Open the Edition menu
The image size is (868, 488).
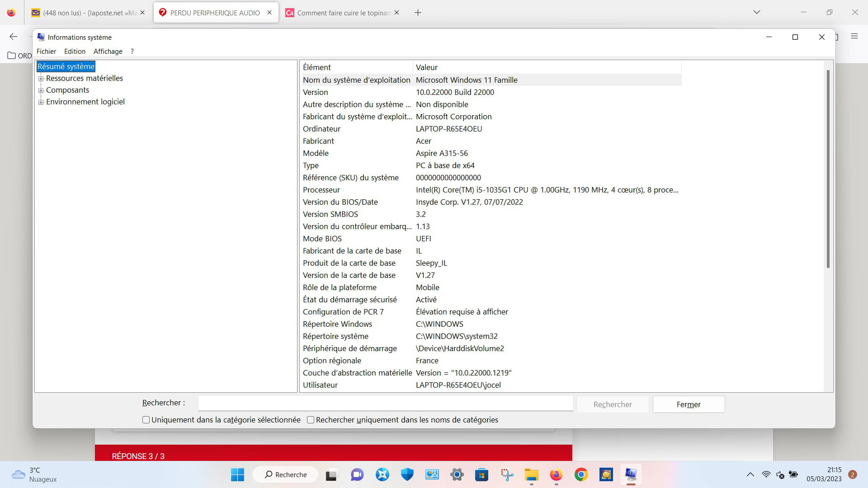coord(75,52)
